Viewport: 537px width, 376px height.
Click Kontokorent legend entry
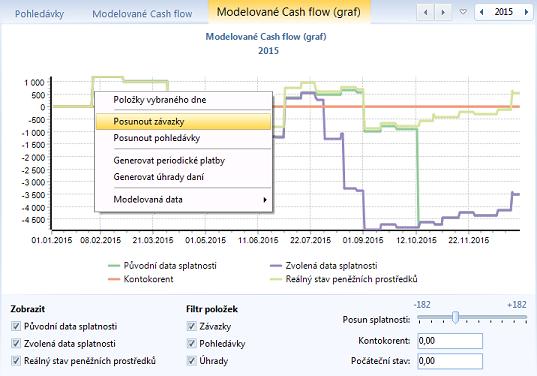[141, 279]
